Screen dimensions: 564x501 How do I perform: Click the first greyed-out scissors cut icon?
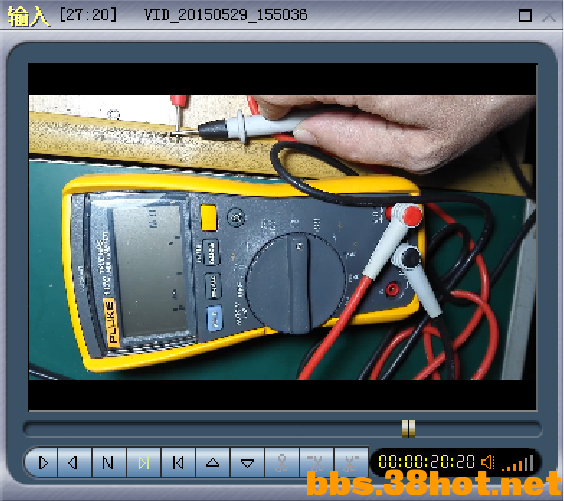tap(282, 463)
